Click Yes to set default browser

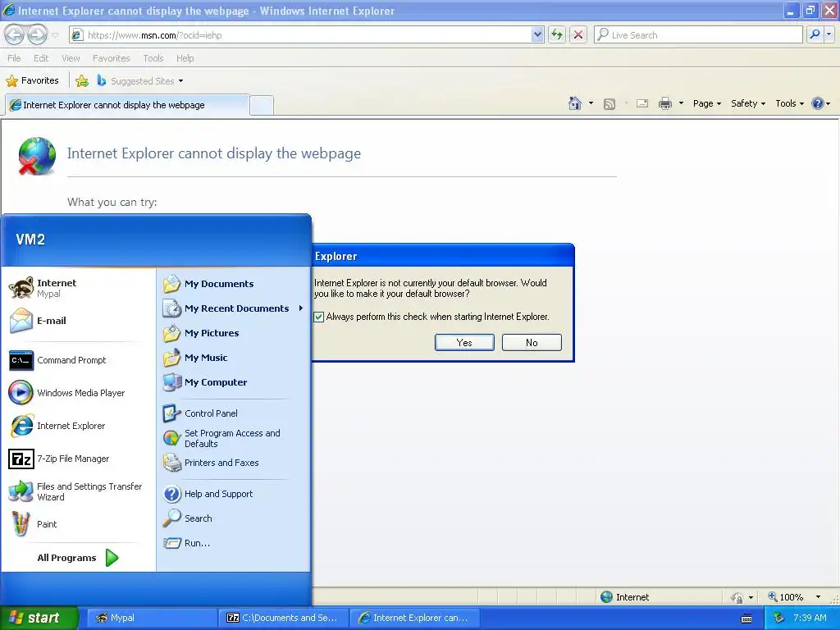coord(464,342)
